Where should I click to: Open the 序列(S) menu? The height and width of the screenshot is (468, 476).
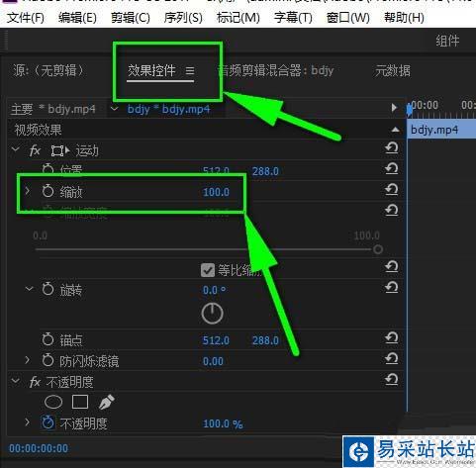coord(183,18)
